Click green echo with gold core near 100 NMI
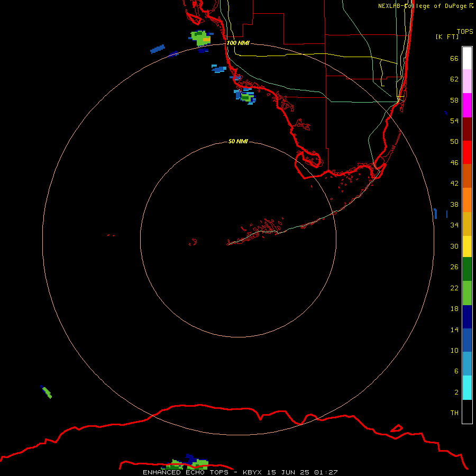The width and height of the screenshot is (476, 476). coord(201,39)
